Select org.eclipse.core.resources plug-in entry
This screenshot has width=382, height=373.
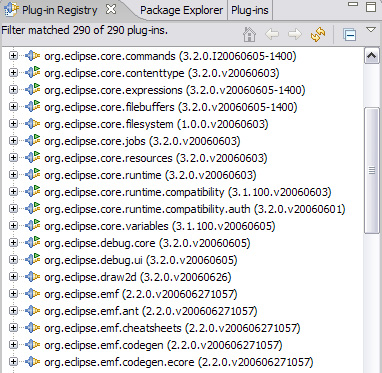(x=156, y=158)
